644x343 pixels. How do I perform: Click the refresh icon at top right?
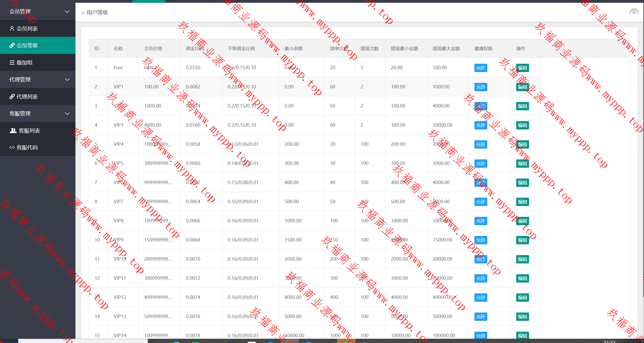634,12
